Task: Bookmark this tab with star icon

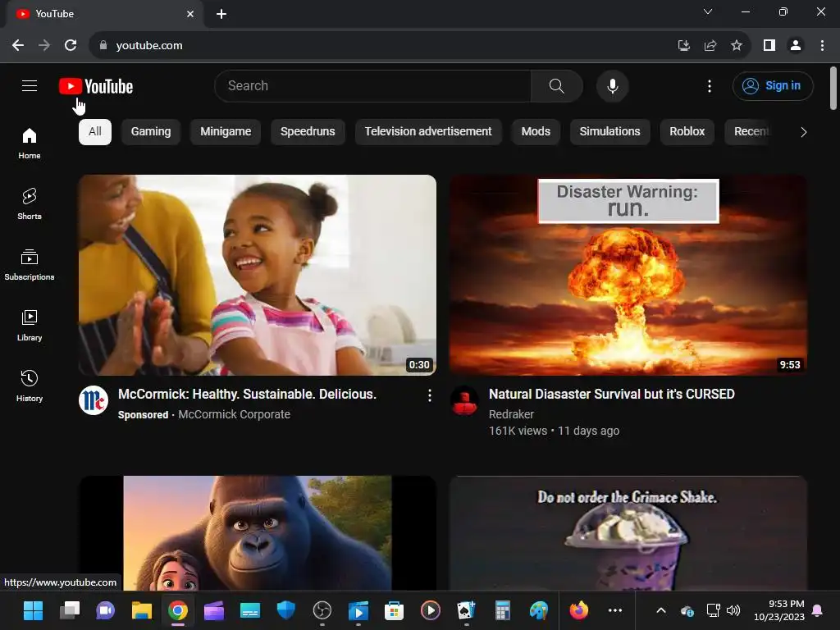Action: click(737, 46)
